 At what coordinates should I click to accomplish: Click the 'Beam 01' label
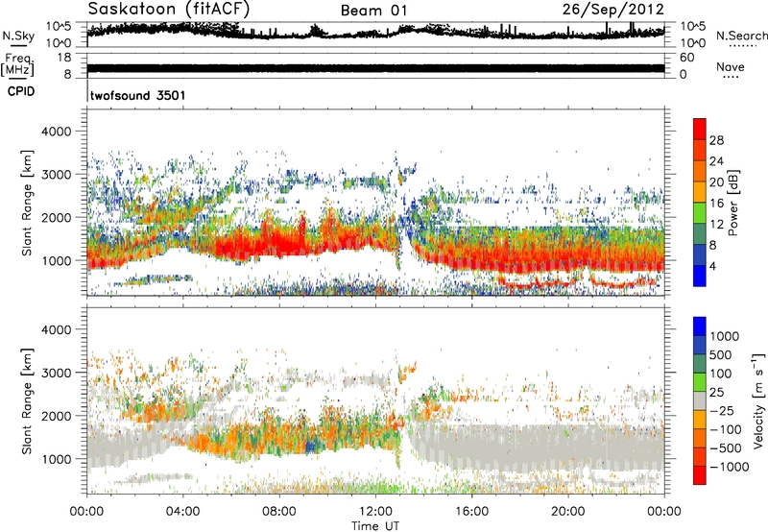pyautogui.click(x=373, y=11)
